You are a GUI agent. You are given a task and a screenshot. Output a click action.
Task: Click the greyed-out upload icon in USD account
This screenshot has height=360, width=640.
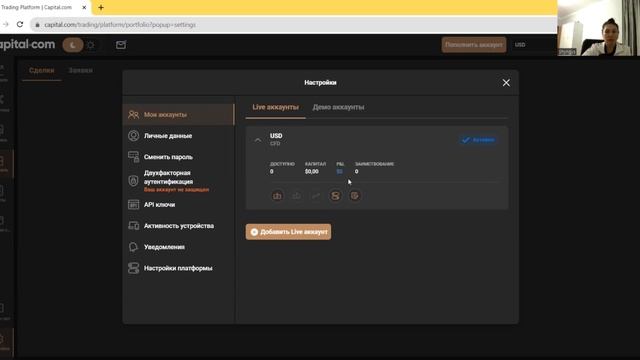tap(297, 196)
